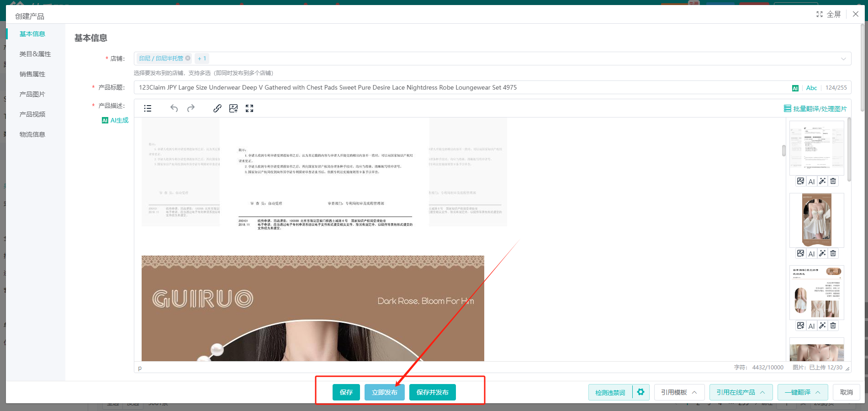Click 检测违禁词 button
The height and width of the screenshot is (411, 868).
610,392
